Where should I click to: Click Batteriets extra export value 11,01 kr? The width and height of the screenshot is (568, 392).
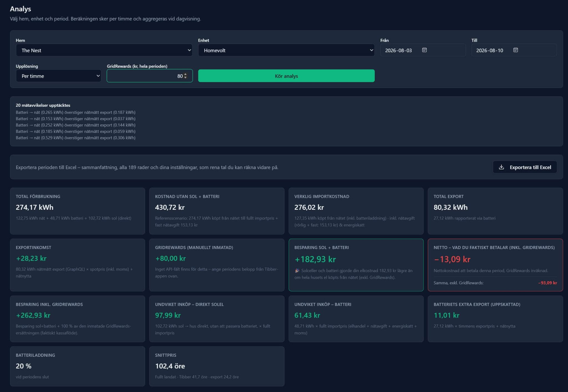446,315
